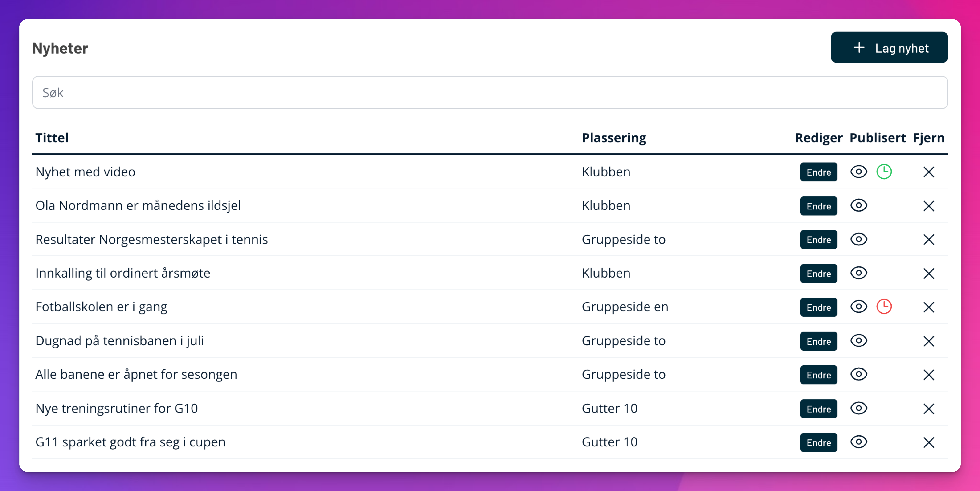Remove 'Innkalling til ordinert årsmøte' entry
This screenshot has height=491, width=980.
click(928, 273)
